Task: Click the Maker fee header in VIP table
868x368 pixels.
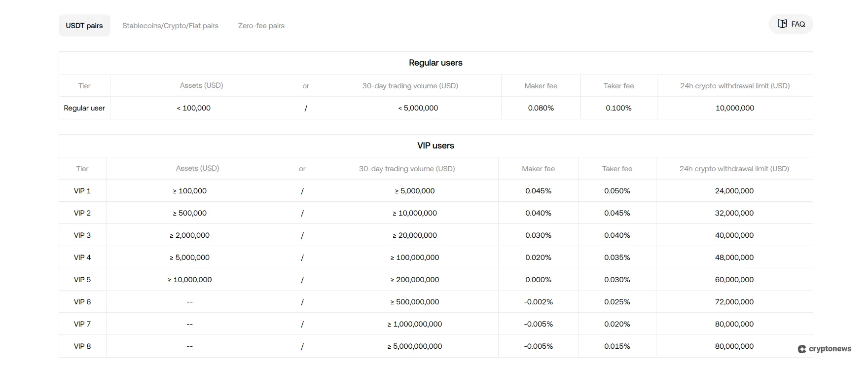Action: (x=538, y=169)
